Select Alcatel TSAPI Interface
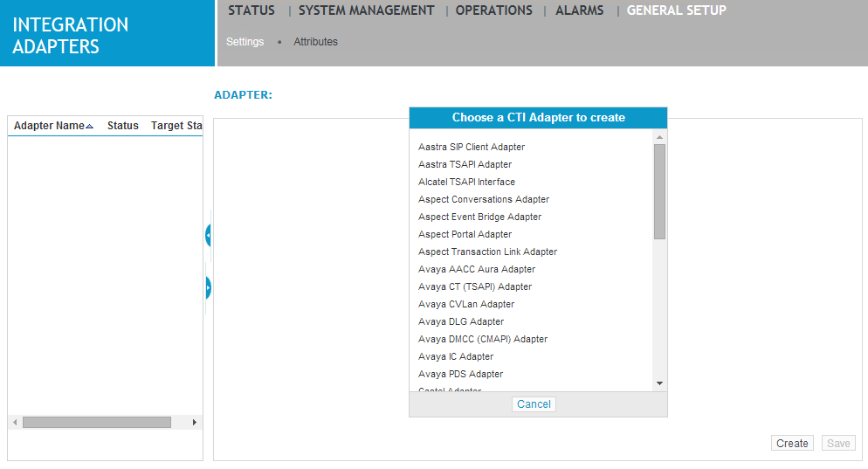 pos(466,182)
